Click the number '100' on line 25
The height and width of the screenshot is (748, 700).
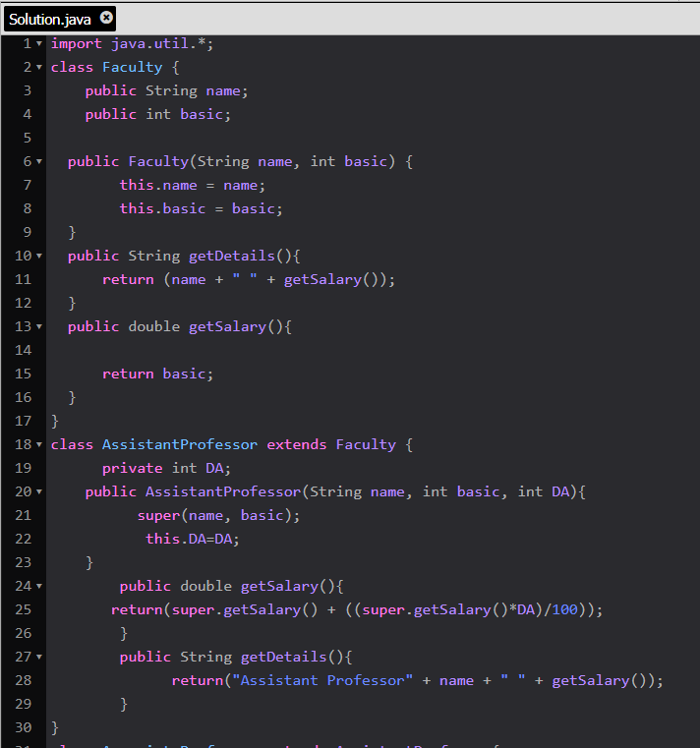tap(565, 609)
